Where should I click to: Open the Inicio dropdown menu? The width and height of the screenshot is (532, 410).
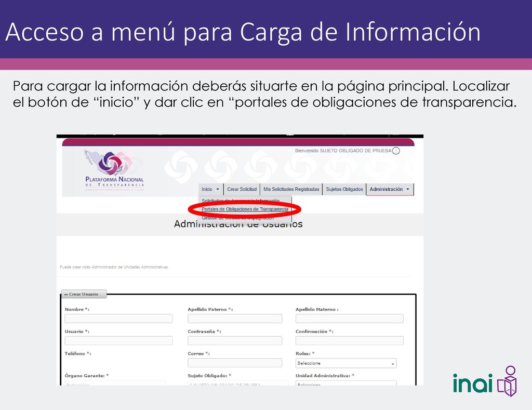(210, 189)
